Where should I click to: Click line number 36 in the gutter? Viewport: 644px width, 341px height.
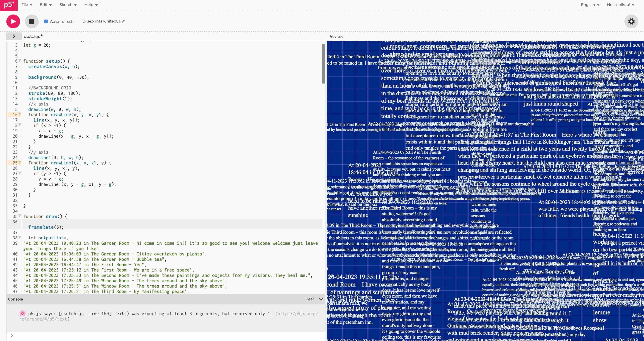15,222
